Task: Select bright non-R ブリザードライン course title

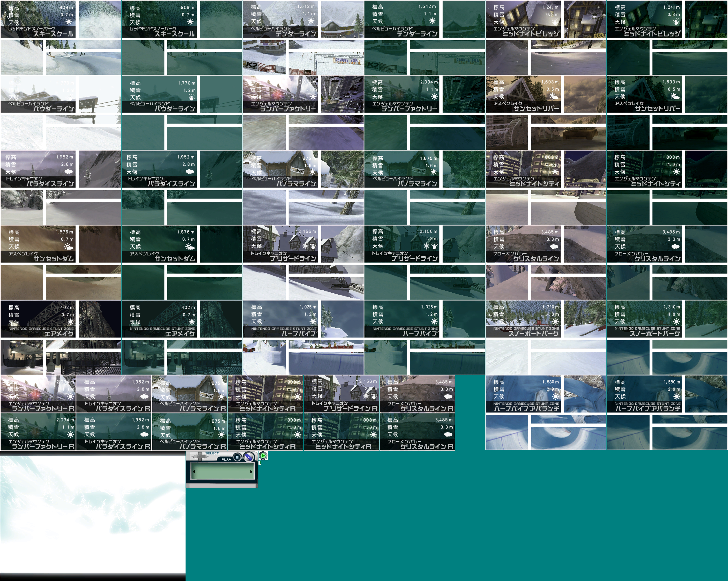Action: click(293, 258)
